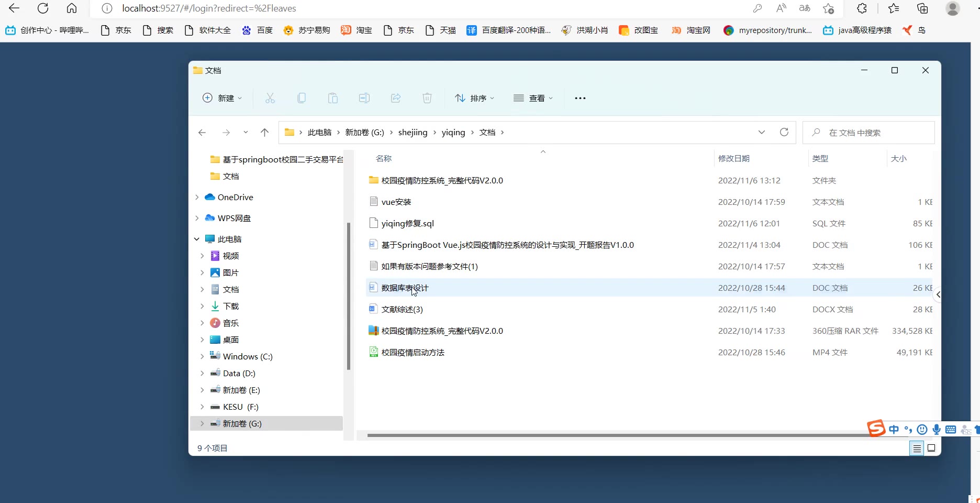Expand the OneDrive tree node
The height and width of the screenshot is (503, 980).
(197, 197)
